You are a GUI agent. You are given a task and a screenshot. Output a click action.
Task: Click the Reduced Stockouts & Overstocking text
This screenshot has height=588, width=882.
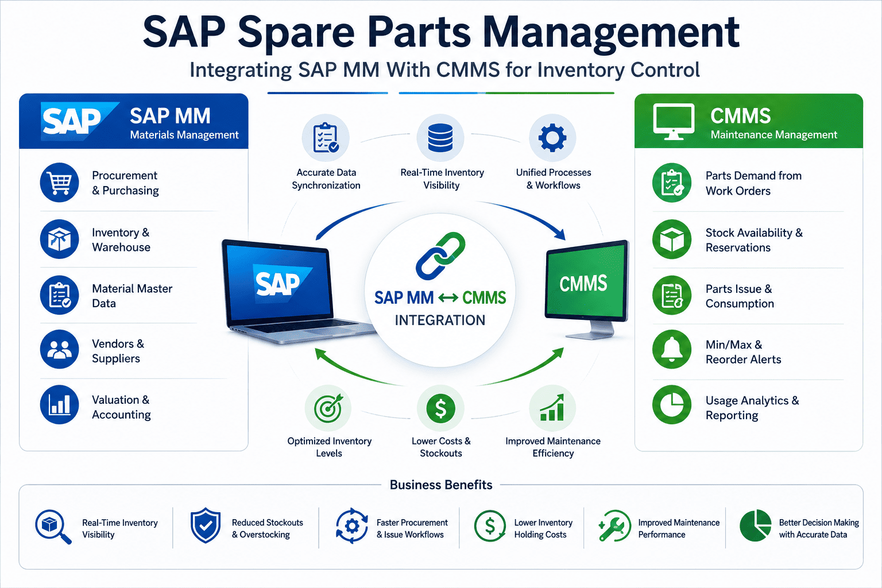coord(267,528)
